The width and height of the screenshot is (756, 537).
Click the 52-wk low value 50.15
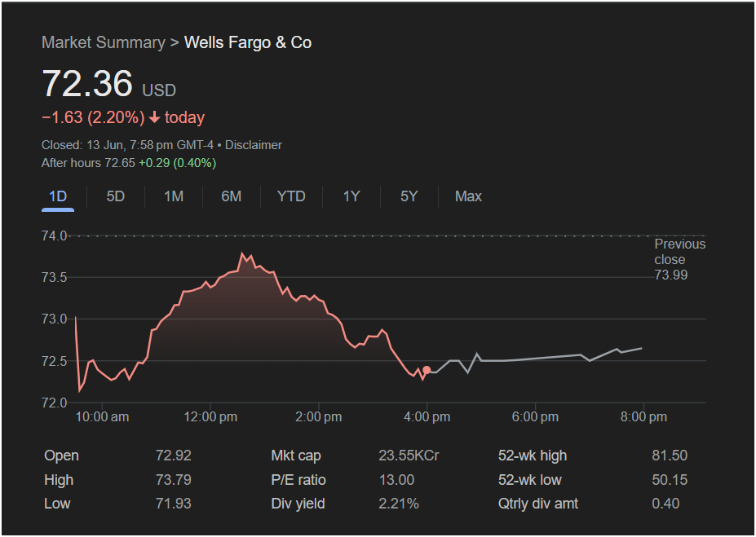point(670,480)
